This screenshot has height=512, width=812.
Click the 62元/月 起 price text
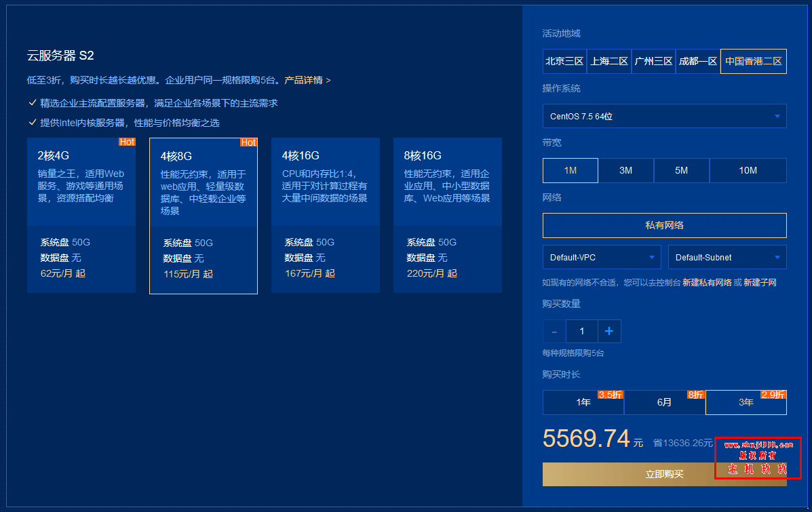point(63,273)
